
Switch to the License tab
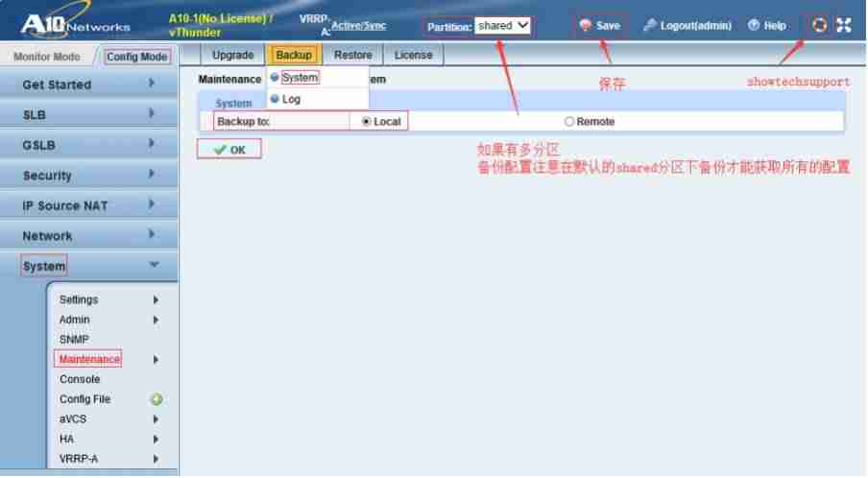[x=413, y=56]
